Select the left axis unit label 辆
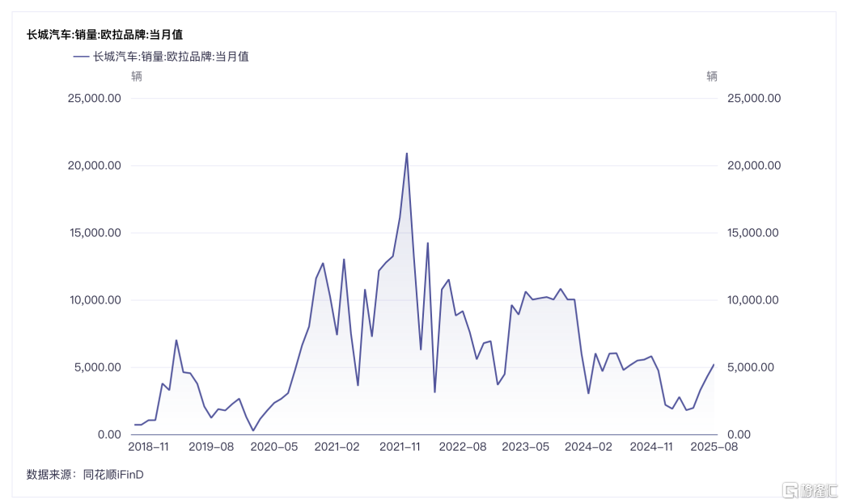 [x=137, y=76]
